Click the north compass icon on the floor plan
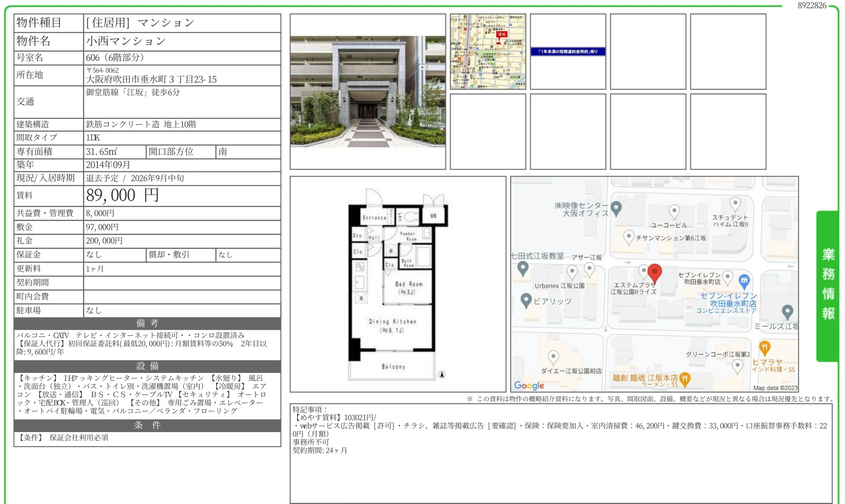Image resolution: width=845 pixels, height=504 pixels. pyautogui.click(x=442, y=374)
